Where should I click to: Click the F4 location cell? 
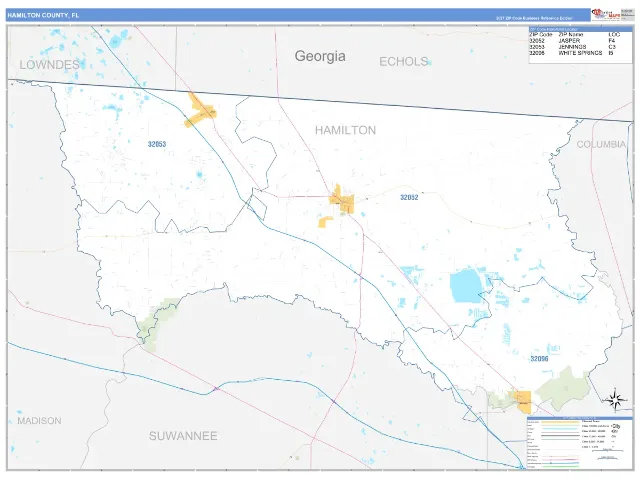611,41
